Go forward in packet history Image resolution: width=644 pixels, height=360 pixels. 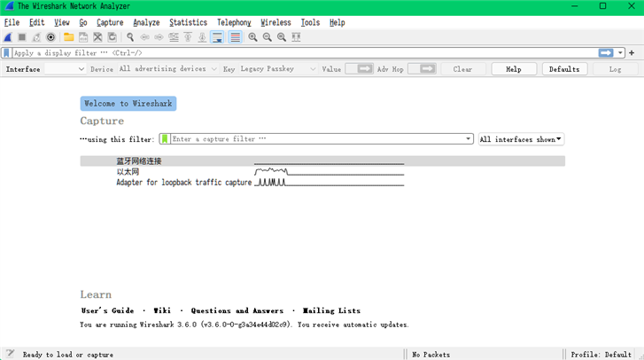tap(159, 37)
